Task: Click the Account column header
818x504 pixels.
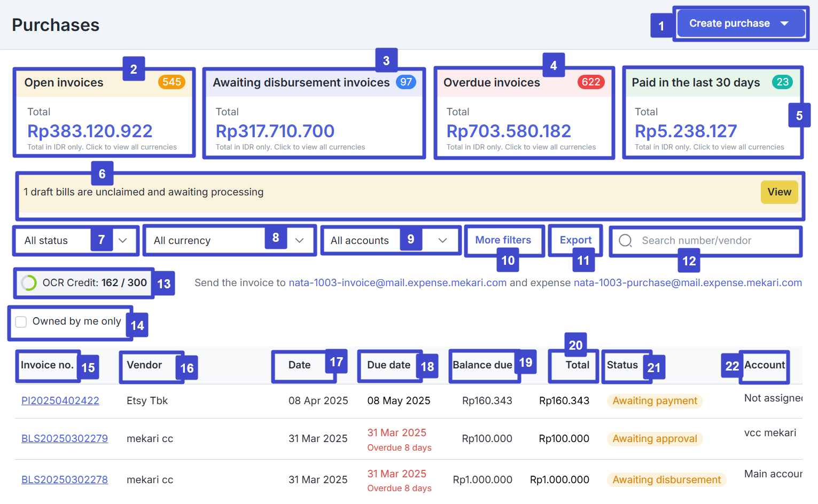Action: (765, 365)
